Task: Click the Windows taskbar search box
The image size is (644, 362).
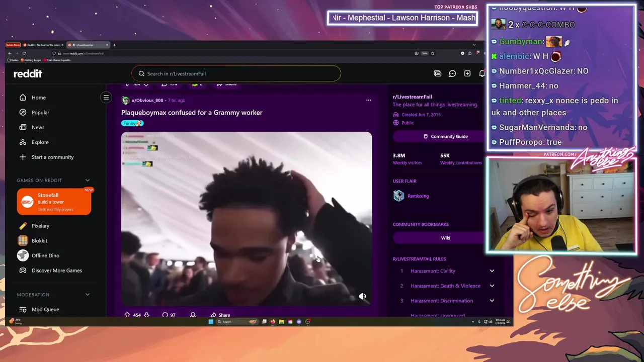Action: click(237, 322)
